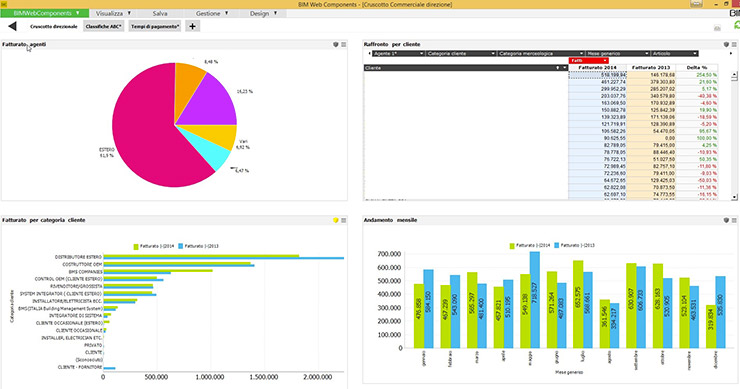Toggle green Fatturato 2014 legend in category chart
The width and height of the screenshot is (740, 389).
[x=154, y=246]
